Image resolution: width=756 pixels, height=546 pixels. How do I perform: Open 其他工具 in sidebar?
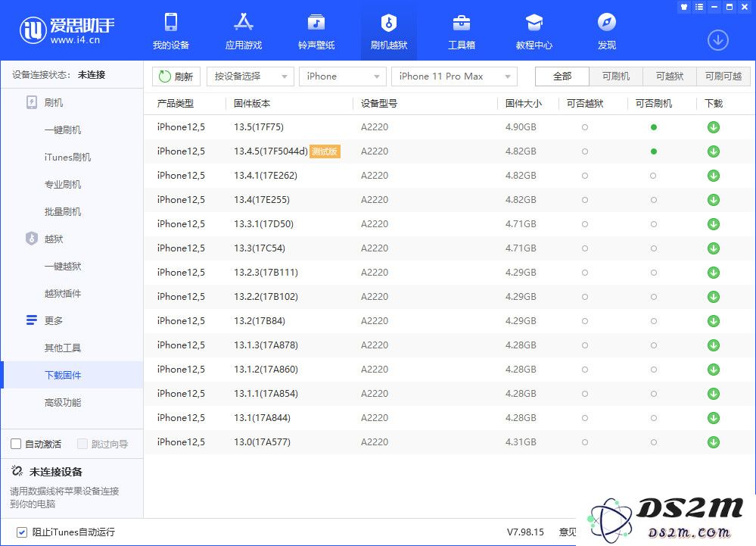[x=63, y=348]
